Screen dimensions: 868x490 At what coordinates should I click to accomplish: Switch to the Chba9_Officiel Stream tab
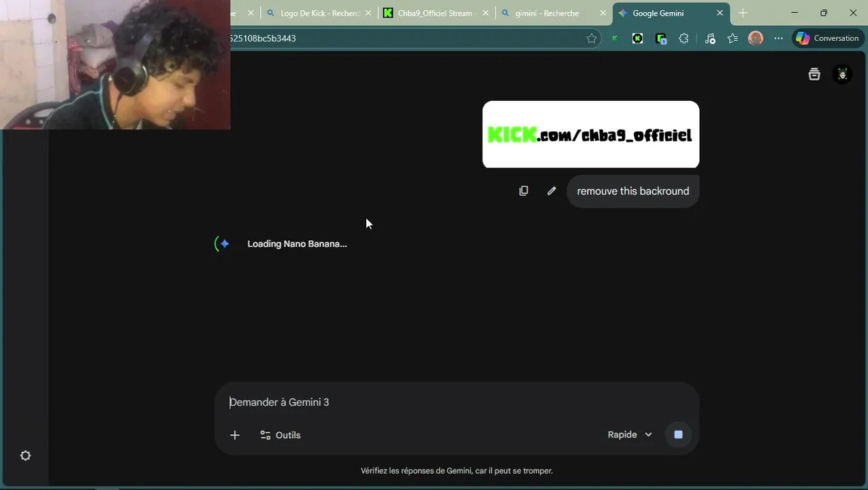(x=436, y=13)
